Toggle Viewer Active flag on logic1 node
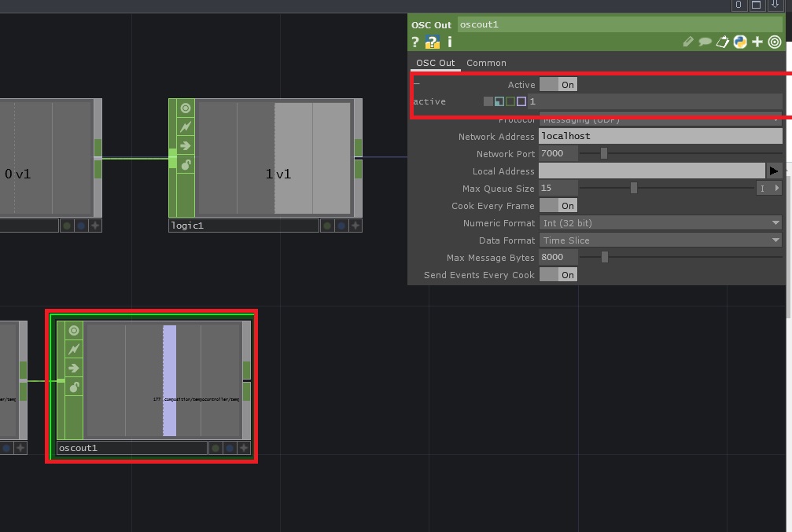Screen dimensions: 792x532 (x=186, y=108)
